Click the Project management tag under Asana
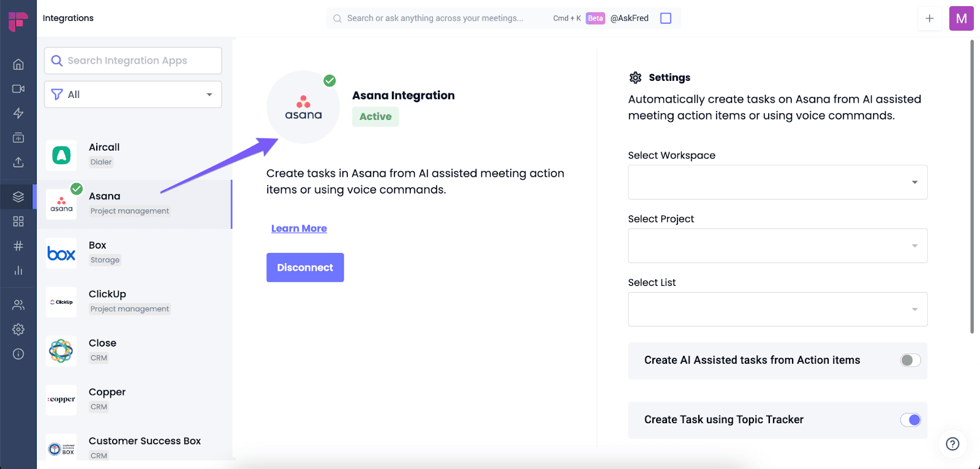Screen dimensions: 980x469 tap(130, 211)
